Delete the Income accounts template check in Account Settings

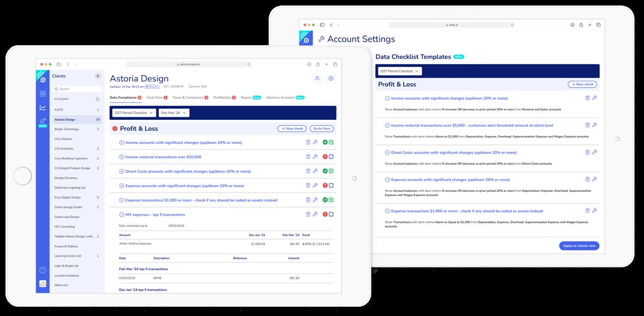(x=587, y=98)
